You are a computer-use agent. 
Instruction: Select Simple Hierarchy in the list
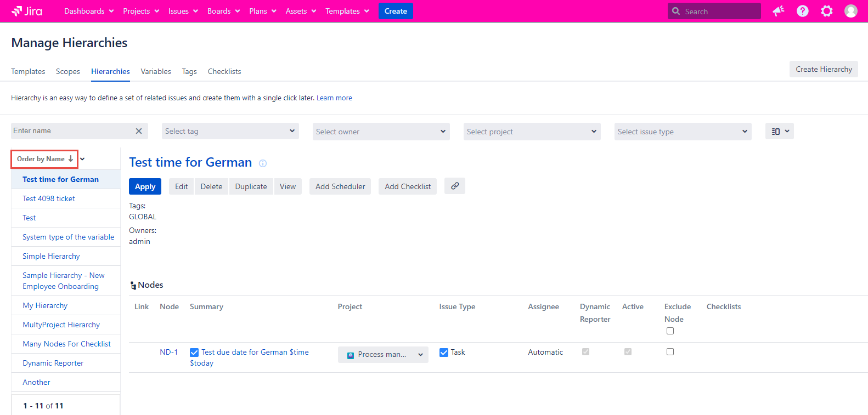pyautogui.click(x=51, y=257)
